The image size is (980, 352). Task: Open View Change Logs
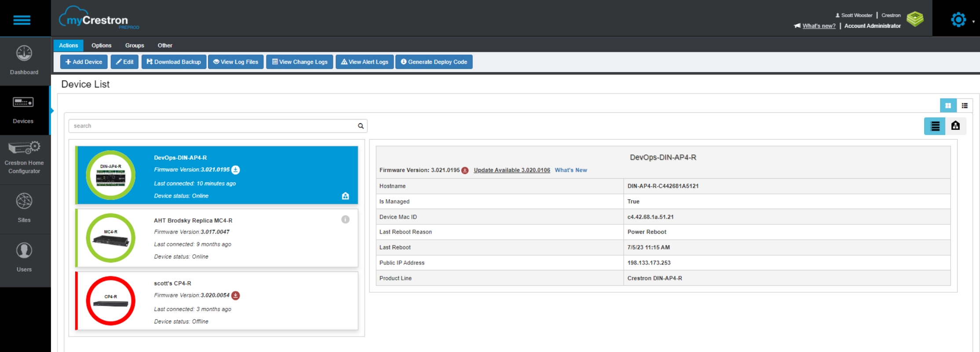point(300,62)
